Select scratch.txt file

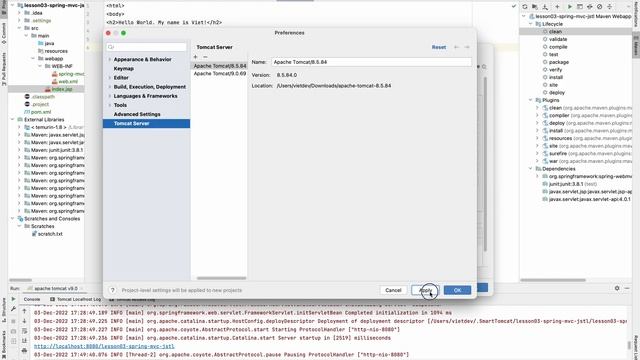coord(50,234)
